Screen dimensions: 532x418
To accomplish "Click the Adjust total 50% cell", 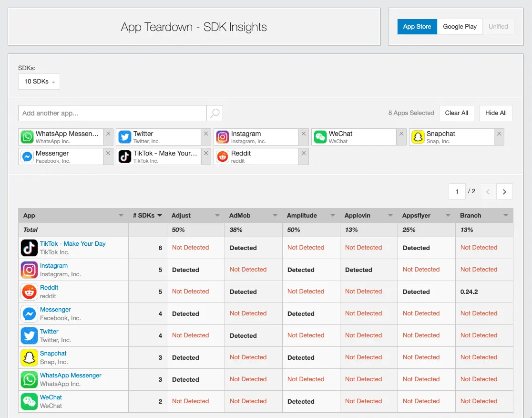I will coord(196,230).
